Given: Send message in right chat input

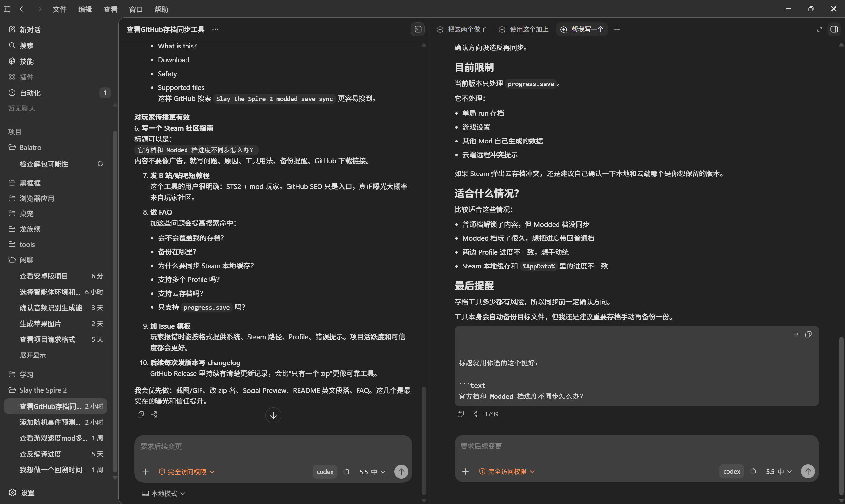Looking at the screenshot, I should [x=808, y=471].
